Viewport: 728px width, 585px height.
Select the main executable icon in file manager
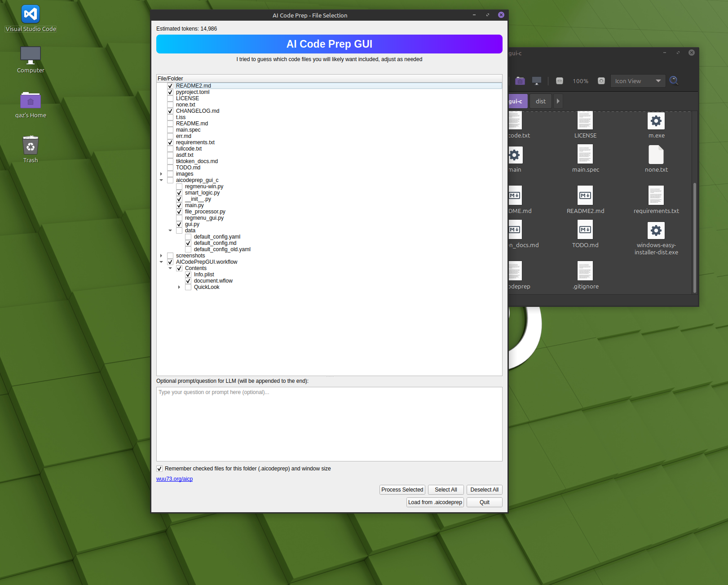tap(515, 155)
